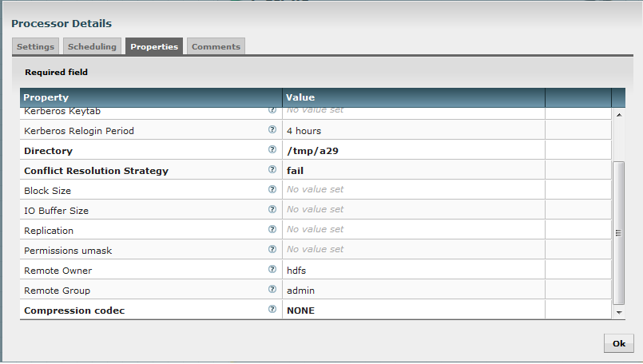Image resolution: width=643 pixels, height=364 pixels.
Task: Click the scrollbar down arrow
Action: tap(618, 312)
